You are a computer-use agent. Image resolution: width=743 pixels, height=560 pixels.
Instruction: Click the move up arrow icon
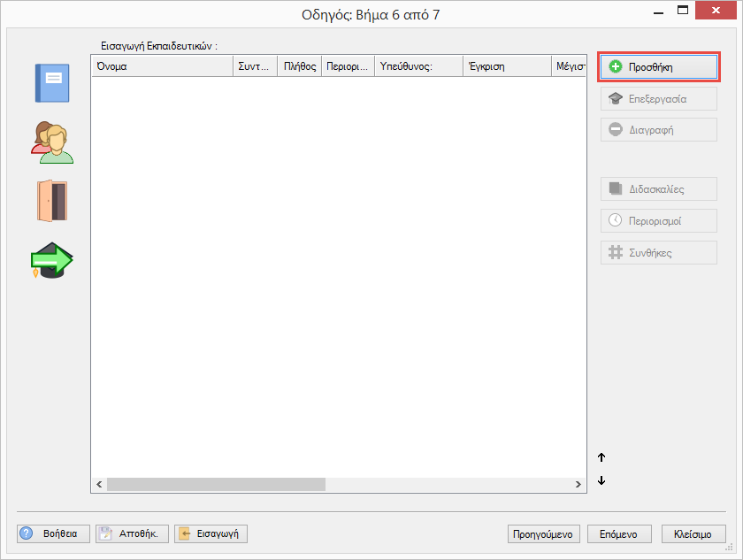pyautogui.click(x=601, y=457)
